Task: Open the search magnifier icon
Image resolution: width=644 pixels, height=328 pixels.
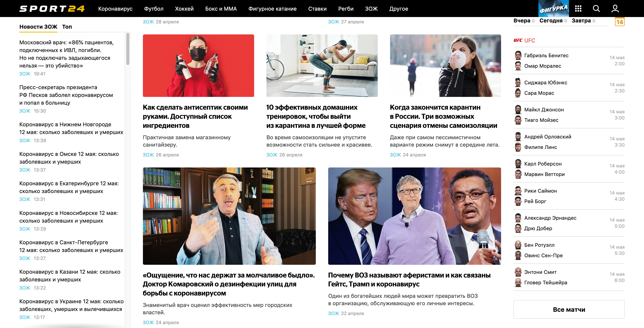Action: click(596, 9)
